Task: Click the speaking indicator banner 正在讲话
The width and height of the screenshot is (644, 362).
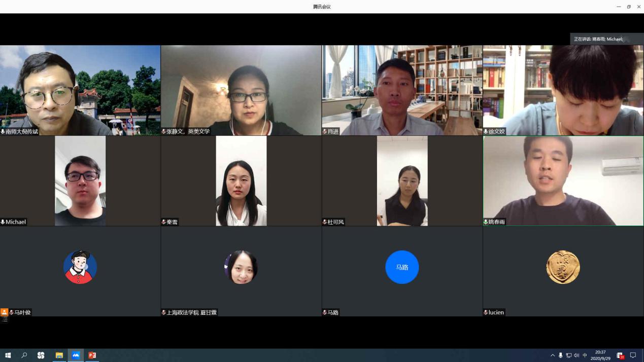Action: (x=606, y=39)
